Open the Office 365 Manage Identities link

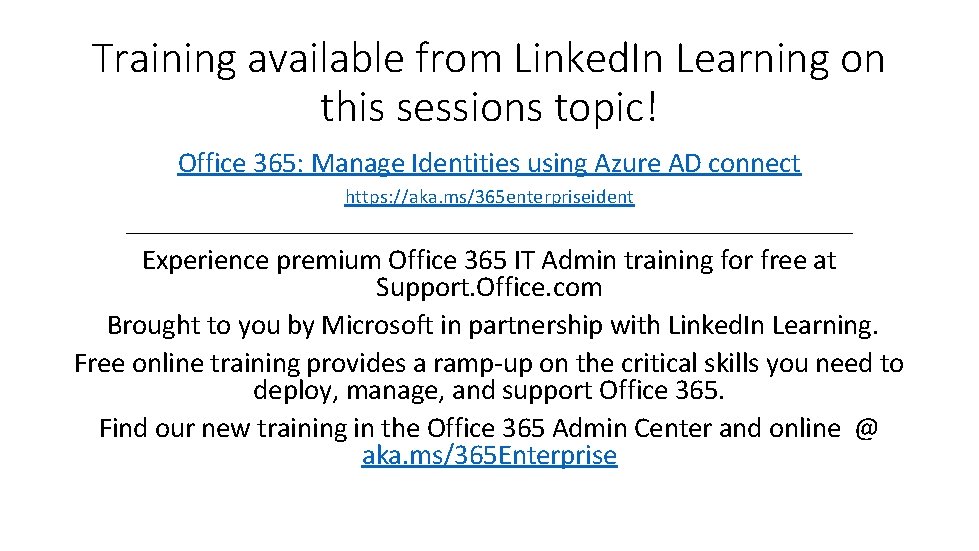coord(489,163)
